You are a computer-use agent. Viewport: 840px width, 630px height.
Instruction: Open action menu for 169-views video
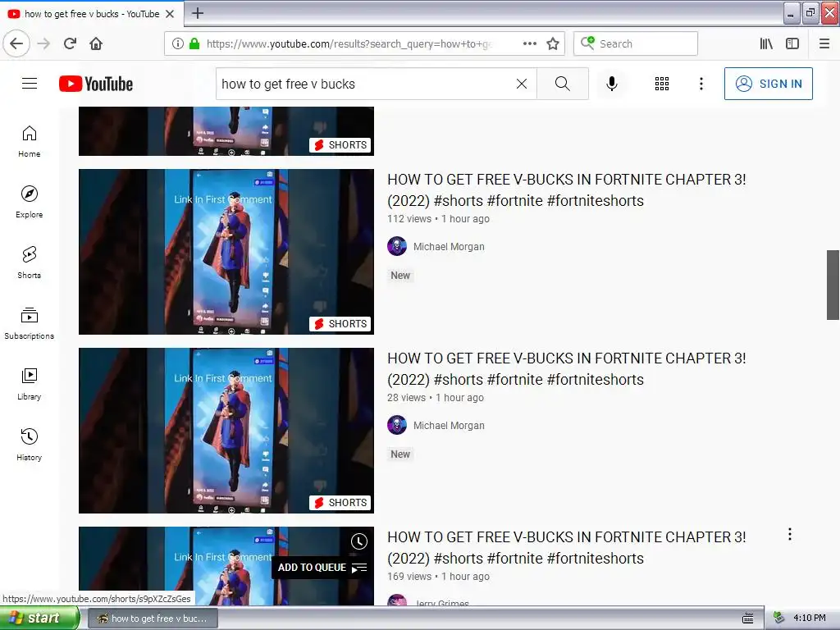tap(790, 534)
